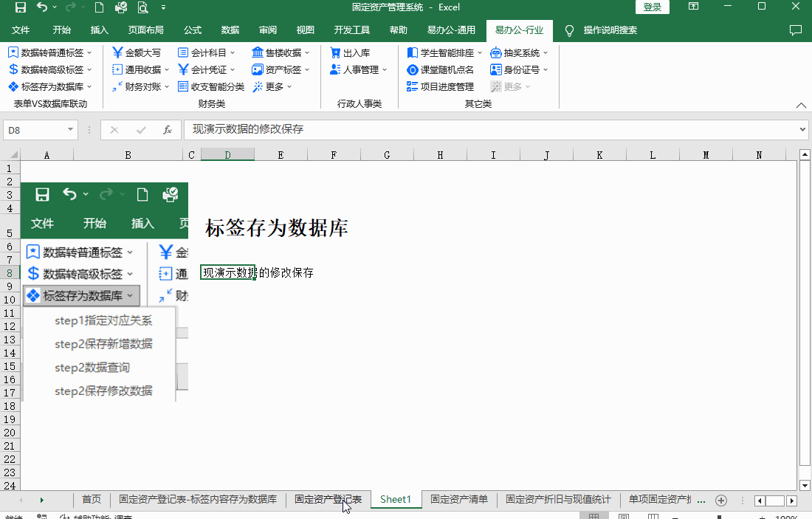
Task: Click the New document icon in quick access
Action: pyautogui.click(x=98, y=7)
